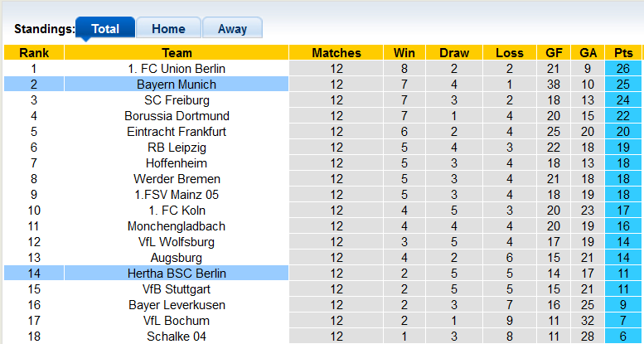644x344 pixels.
Task: Select Borussia Dortmund team name
Action: click(177, 116)
